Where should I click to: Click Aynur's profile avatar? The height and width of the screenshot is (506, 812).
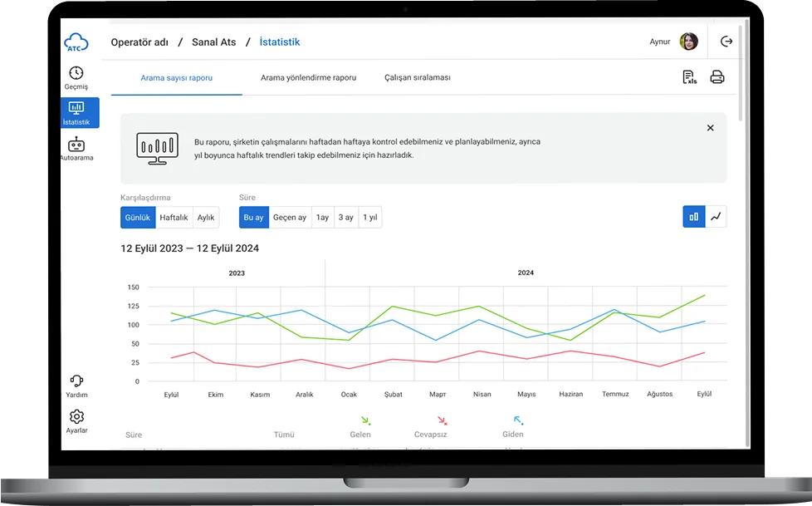click(689, 42)
